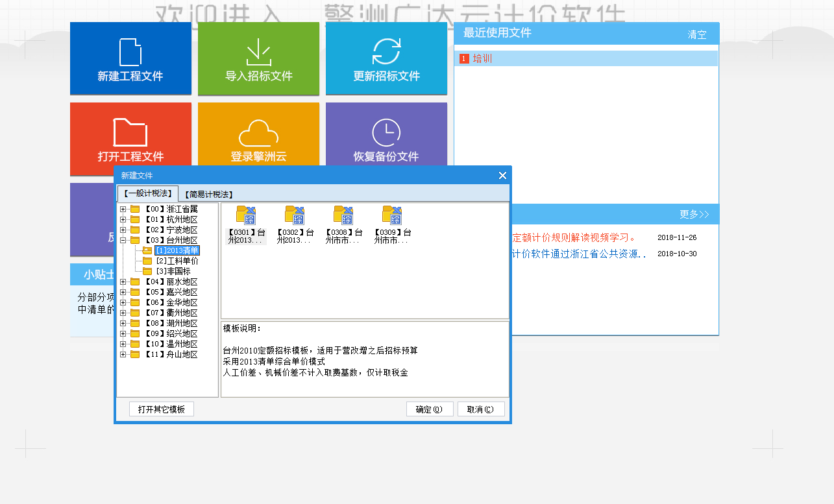Clear recent files with 清空
The width and height of the screenshot is (834, 504).
coord(697,34)
